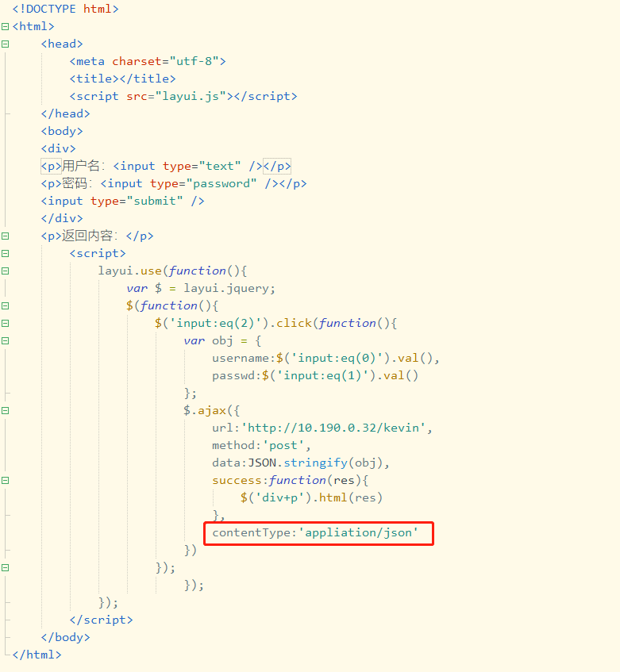Screen dimensions: 620x672
Task: Collapse fold marker at closing }); line
Action: coord(5,568)
